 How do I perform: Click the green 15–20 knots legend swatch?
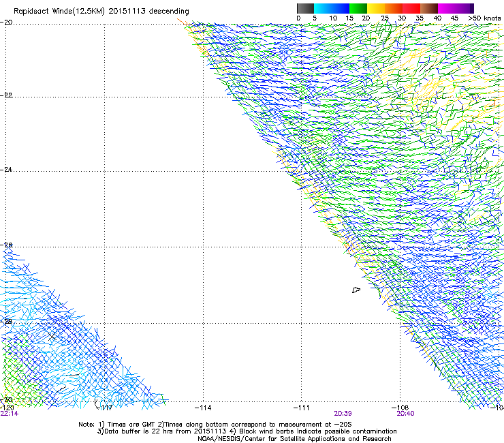358,8
